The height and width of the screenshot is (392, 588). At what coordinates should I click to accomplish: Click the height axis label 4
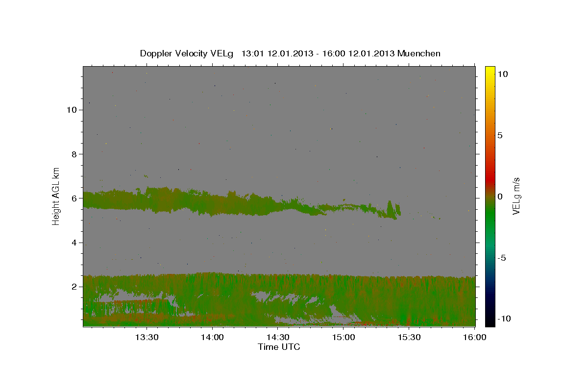(x=74, y=243)
